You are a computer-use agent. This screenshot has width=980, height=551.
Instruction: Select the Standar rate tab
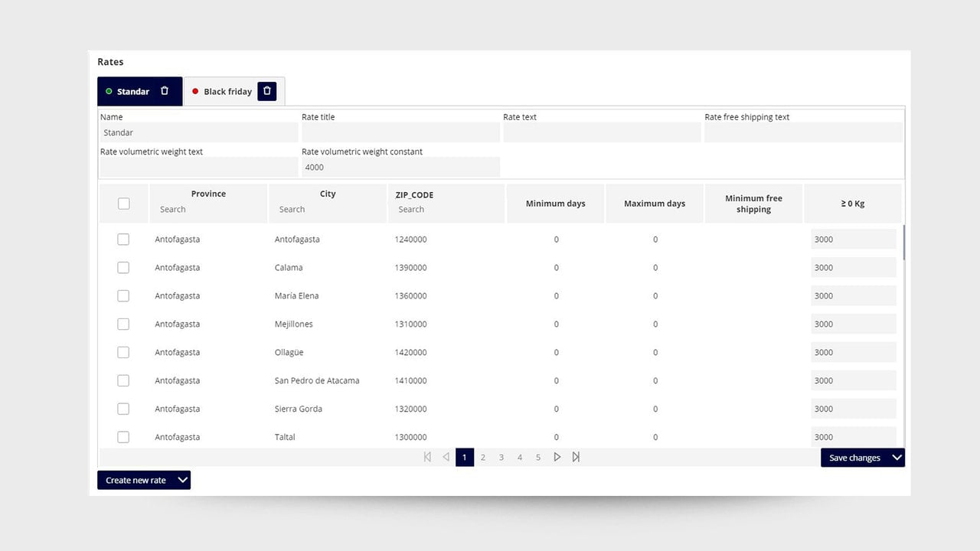pyautogui.click(x=133, y=91)
